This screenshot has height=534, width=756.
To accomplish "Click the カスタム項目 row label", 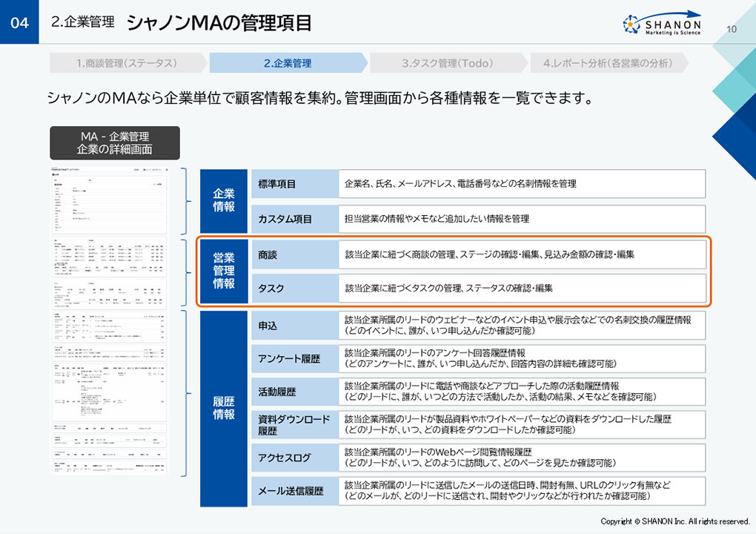I will click(294, 219).
